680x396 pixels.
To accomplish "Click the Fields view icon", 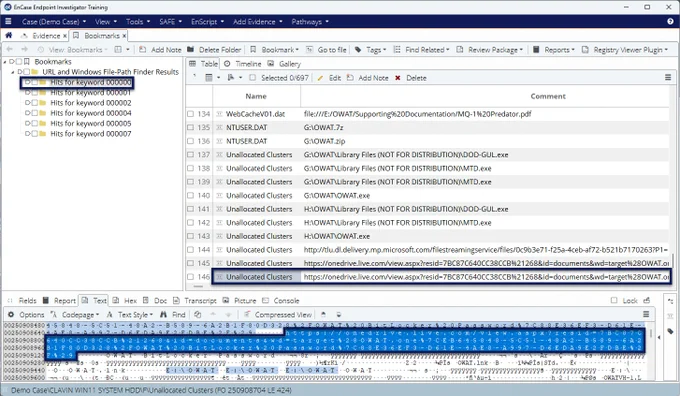I will click(x=10, y=300).
